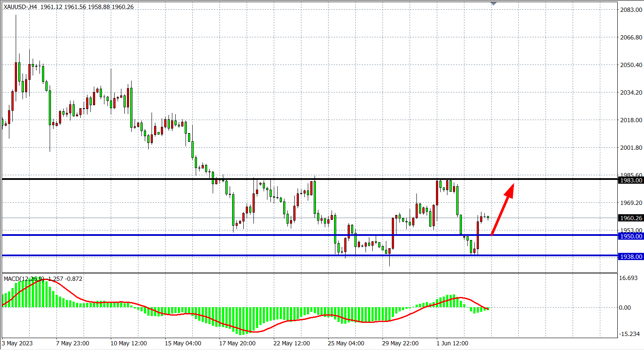Click the 2050.40 price scale label
The width and height of the screenshot is (644, 350).
[x=631, y=65]
